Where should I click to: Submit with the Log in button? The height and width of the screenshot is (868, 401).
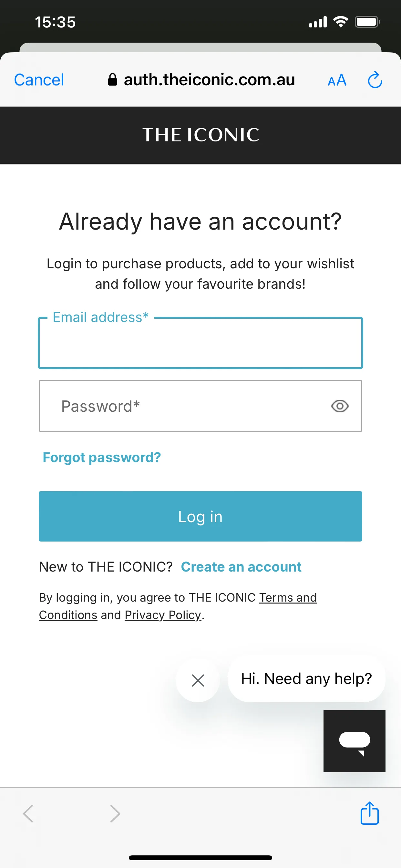click(x=200, y=516)
